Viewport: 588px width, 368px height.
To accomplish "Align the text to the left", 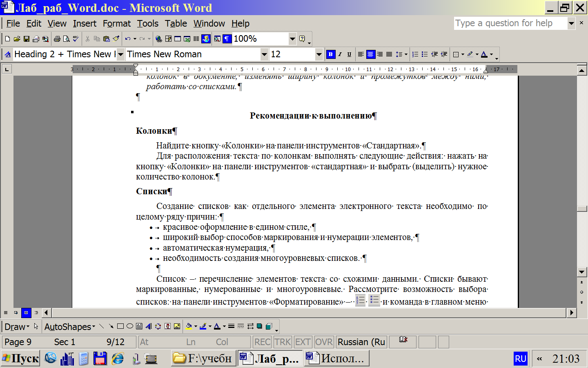I will 361,54.
